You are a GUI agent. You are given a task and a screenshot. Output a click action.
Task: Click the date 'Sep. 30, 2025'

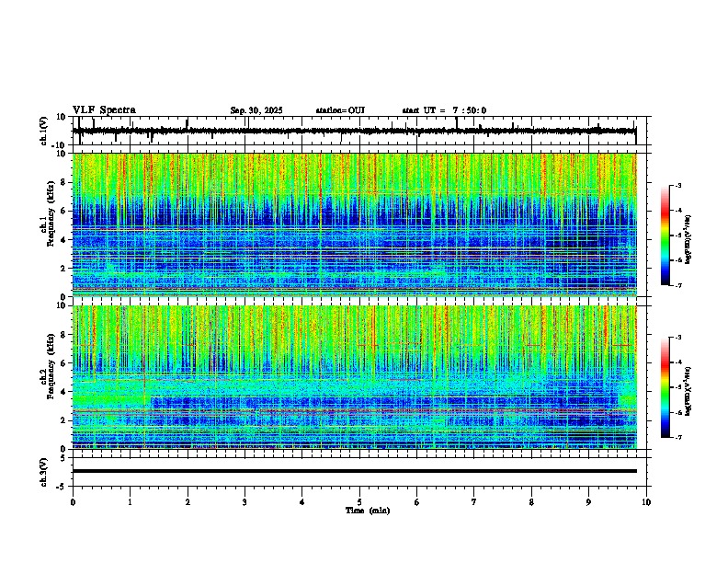click(x=256, y=110)
